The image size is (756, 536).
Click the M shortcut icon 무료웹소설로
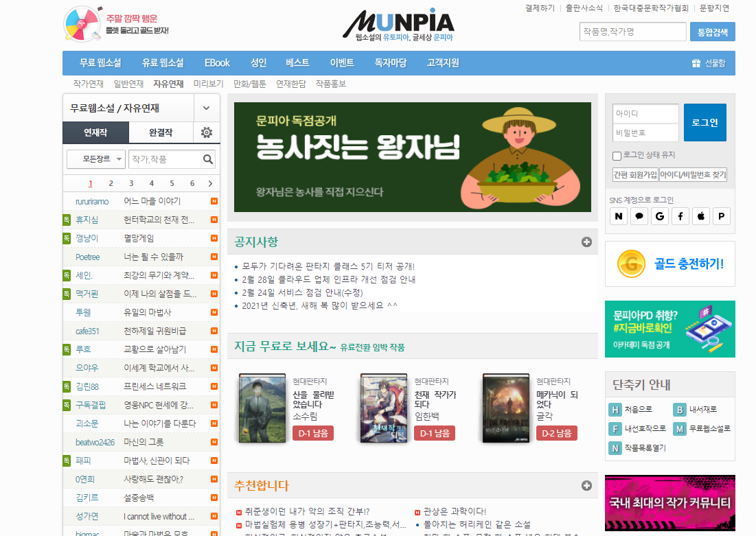pos(679,428)
